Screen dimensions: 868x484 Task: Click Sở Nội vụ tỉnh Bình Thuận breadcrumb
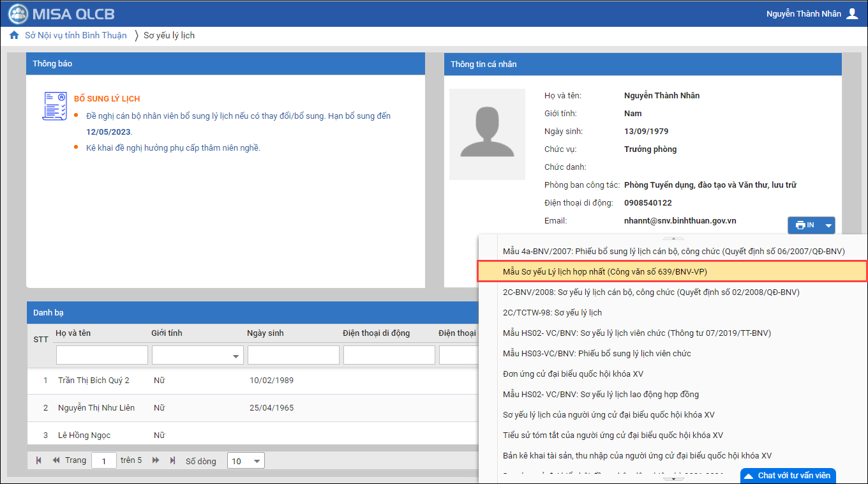[75, 35]
